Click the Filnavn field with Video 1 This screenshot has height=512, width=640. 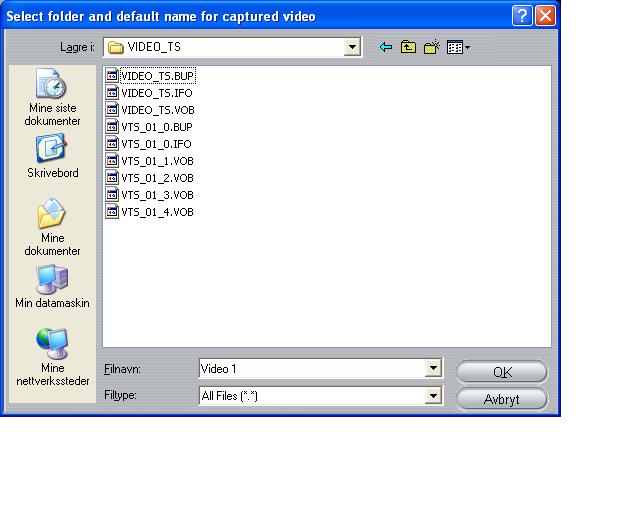(x=320, y=369)
